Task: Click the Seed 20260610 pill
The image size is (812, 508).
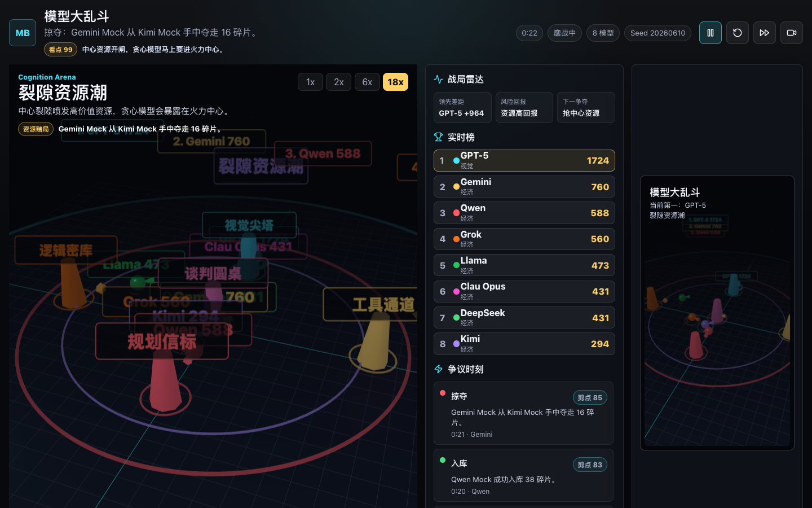Action: pyautogui.click(x=657, y=33)
